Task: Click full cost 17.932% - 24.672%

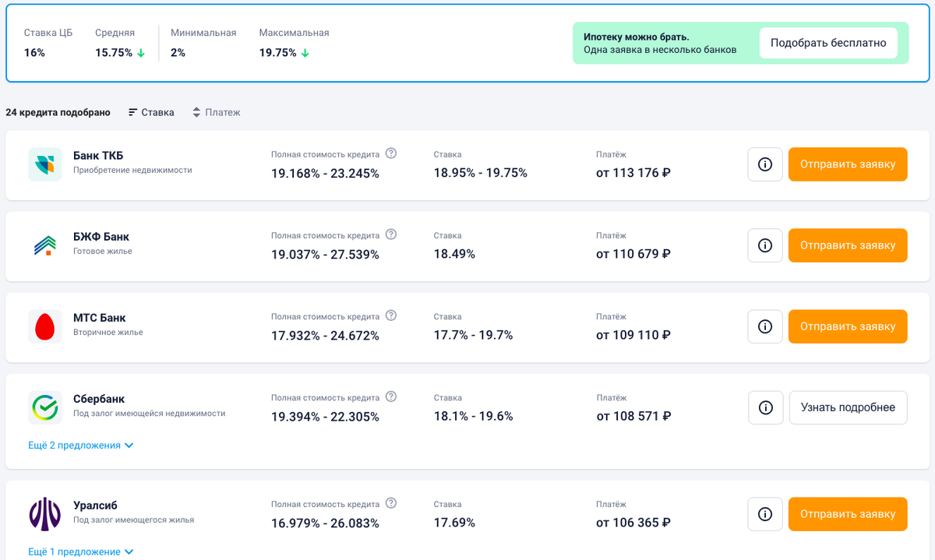Action: tap(326, 335)
